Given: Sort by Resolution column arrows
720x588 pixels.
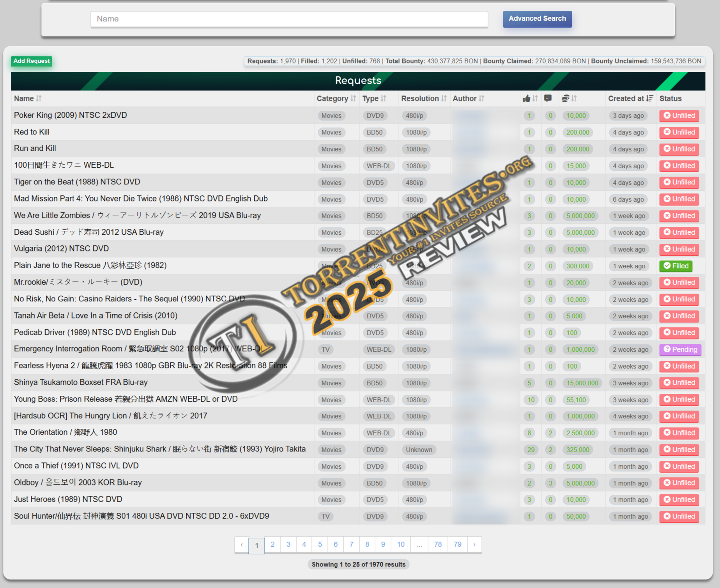Looking at the screenshot, I should click(x=444, y=99).
